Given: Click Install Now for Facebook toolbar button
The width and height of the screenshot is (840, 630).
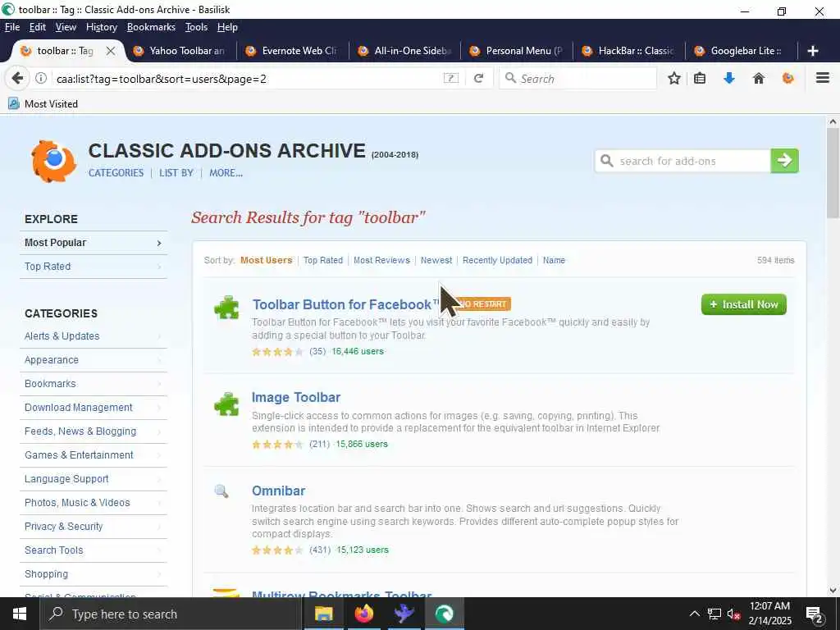Looking at the screenshot, I should pyautogui.click(x=743, y=304).
